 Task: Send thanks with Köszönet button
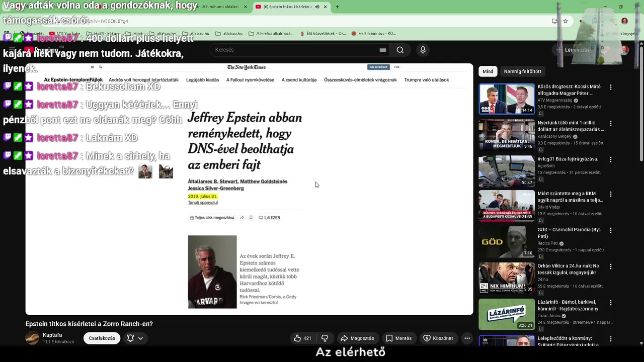[x=438, y=338]
